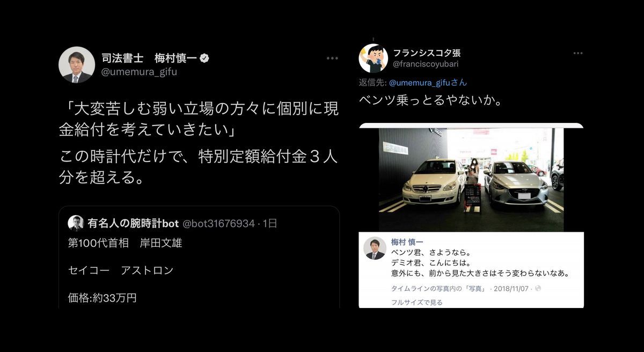
Task: Open 司法書士 梅村慎一's profile avatar
Action: click(x=77, y=65)
